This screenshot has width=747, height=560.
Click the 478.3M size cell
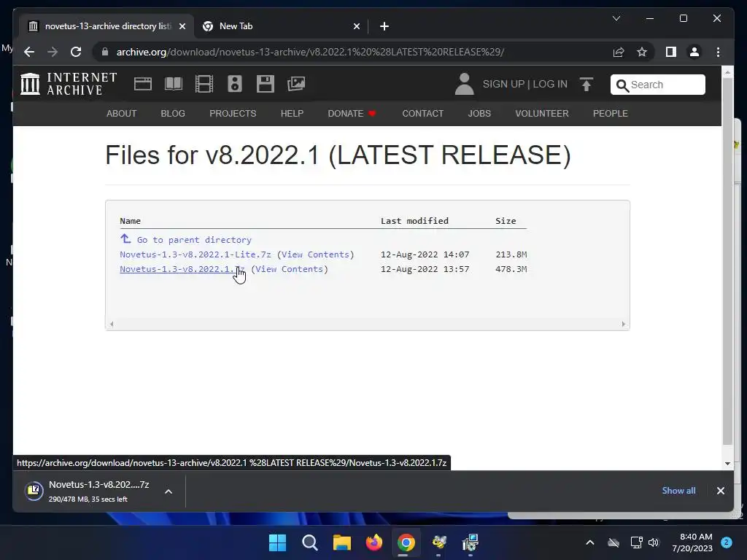click(x=511, y=269)
